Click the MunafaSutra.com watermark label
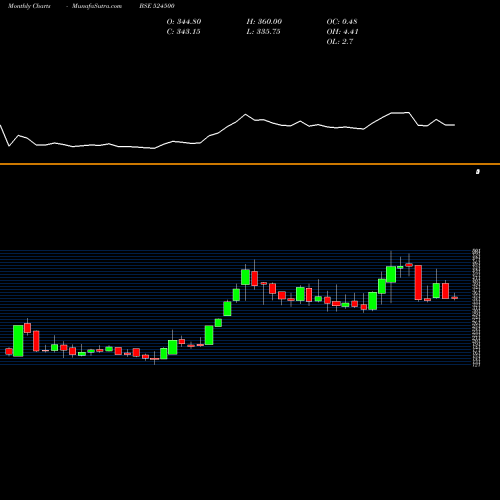Image resolution: width=500 pixels, height=500 pixels. pyautogui.click(x=97, y=6)
